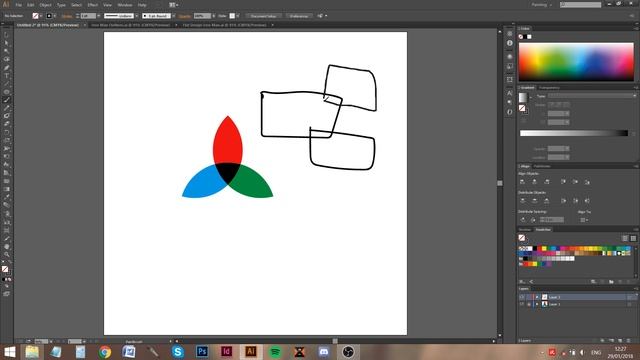The image size is (640, 360).
Task: Click target circle of Layer 2
Action: coord(630,297)
